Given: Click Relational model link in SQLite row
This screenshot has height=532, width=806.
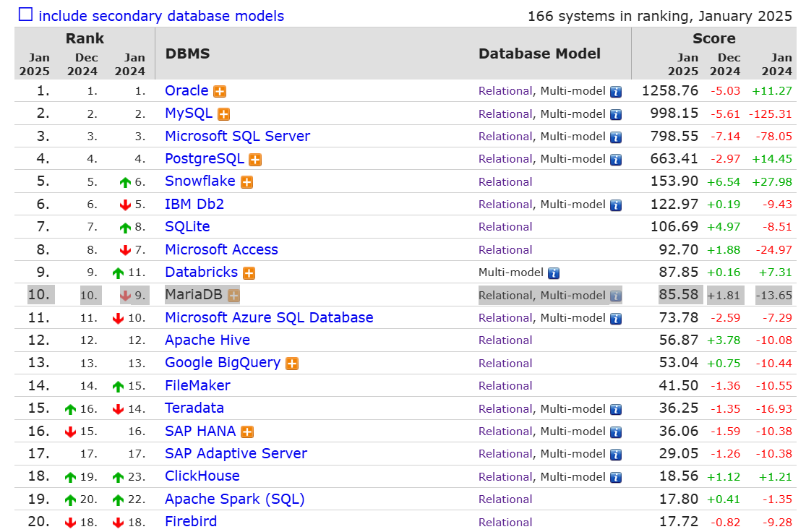Looking at the screenshot, I should (x=505, y=227).
